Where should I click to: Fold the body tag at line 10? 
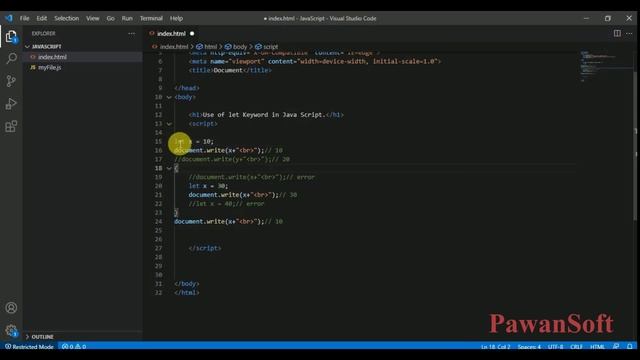[169, 97]
